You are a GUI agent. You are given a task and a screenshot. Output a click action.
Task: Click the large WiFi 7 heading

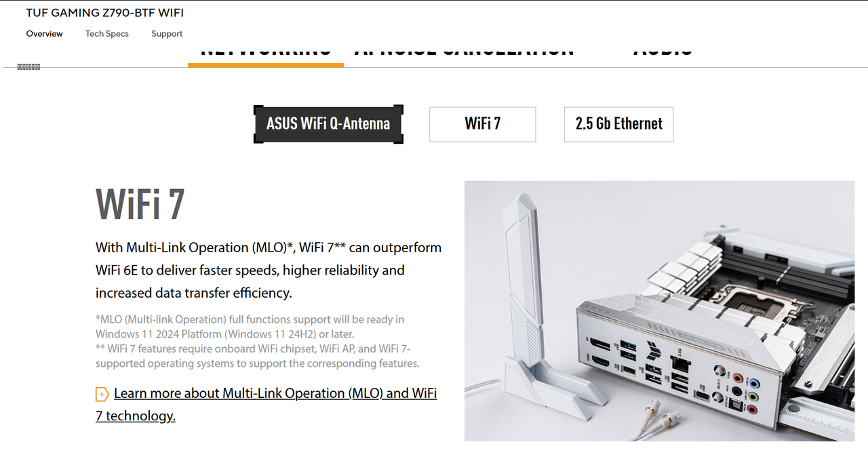pyautogui.click(x=140, y=203)
